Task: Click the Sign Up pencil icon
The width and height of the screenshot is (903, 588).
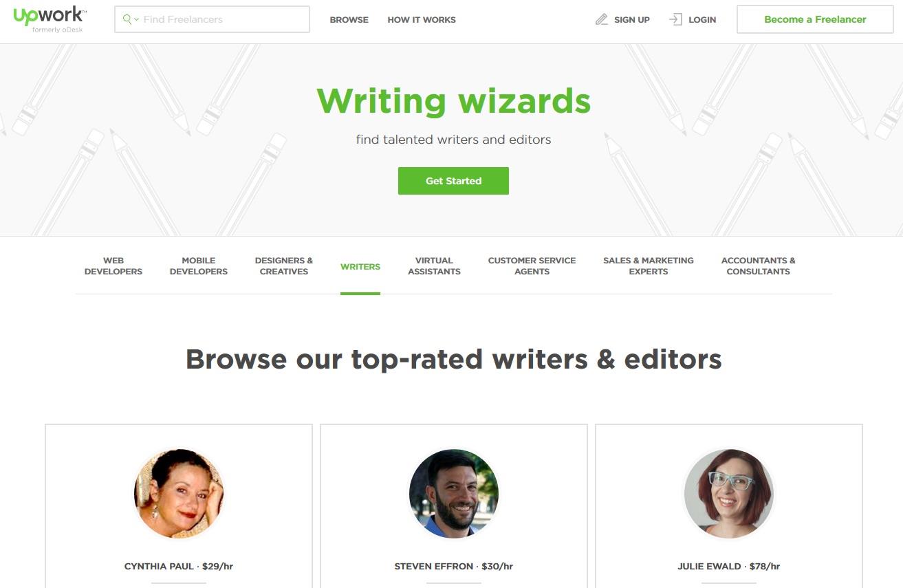Action: pyautogui.click(x=602, y=19)
